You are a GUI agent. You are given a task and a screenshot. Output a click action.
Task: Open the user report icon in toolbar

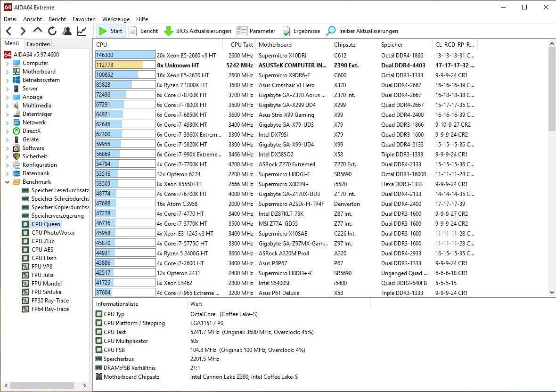[x=66, y=31]
